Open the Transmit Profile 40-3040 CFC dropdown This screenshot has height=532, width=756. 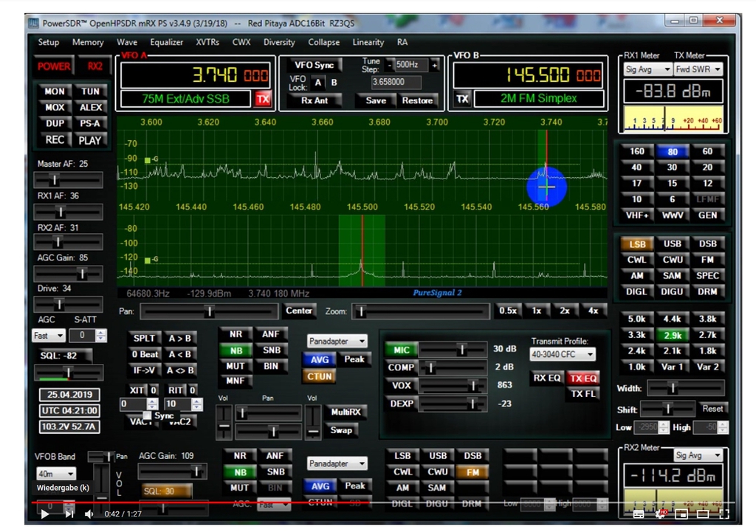coord(562,354)
